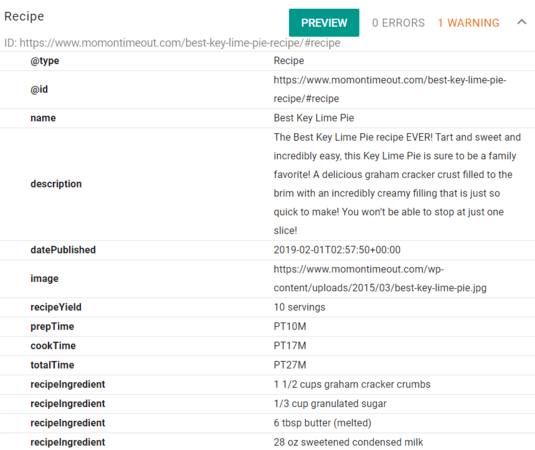
Task: Select the datePublished property label
Action: pos(63,250)
